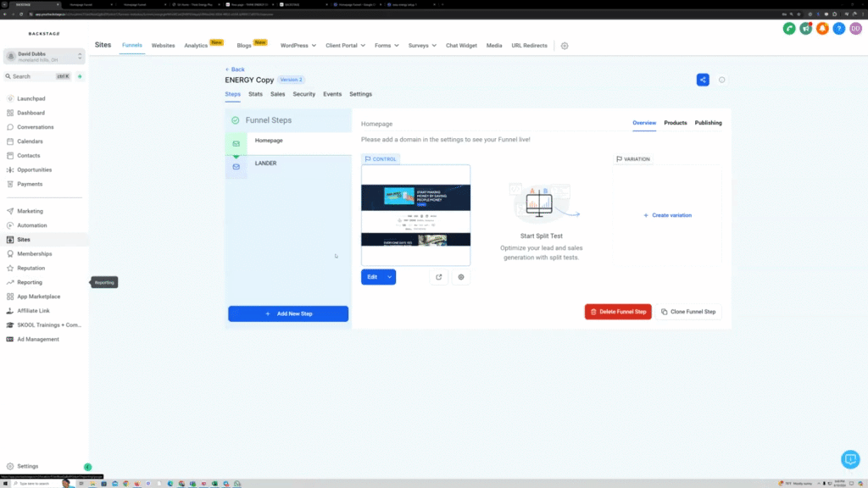Open Contacts in the sidebar

pos(28,156)
